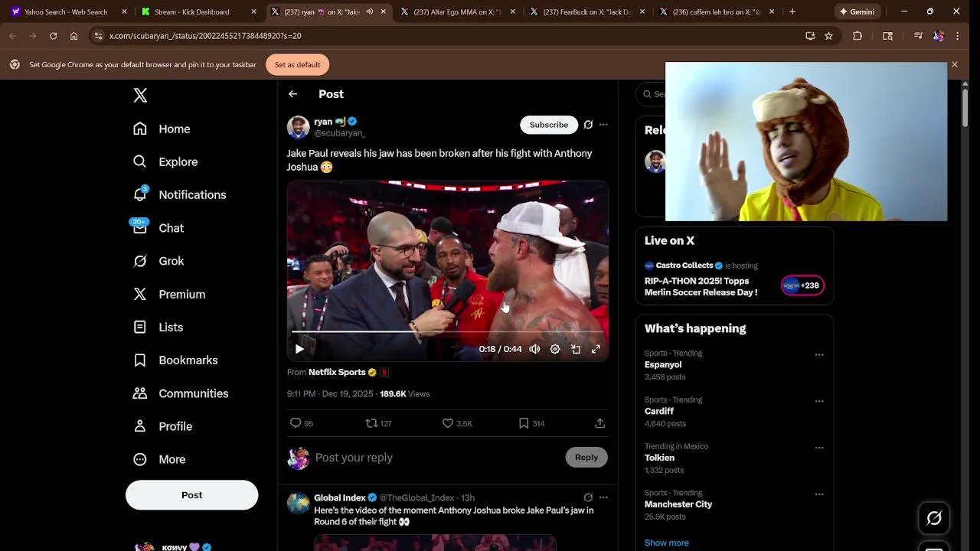Open video settings gear

point(555,349)
